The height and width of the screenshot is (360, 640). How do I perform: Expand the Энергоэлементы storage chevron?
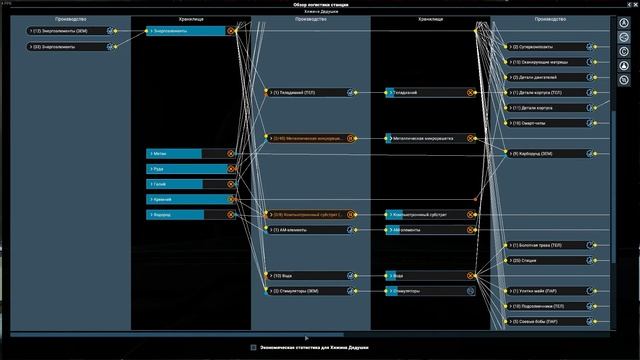point(151,31)
